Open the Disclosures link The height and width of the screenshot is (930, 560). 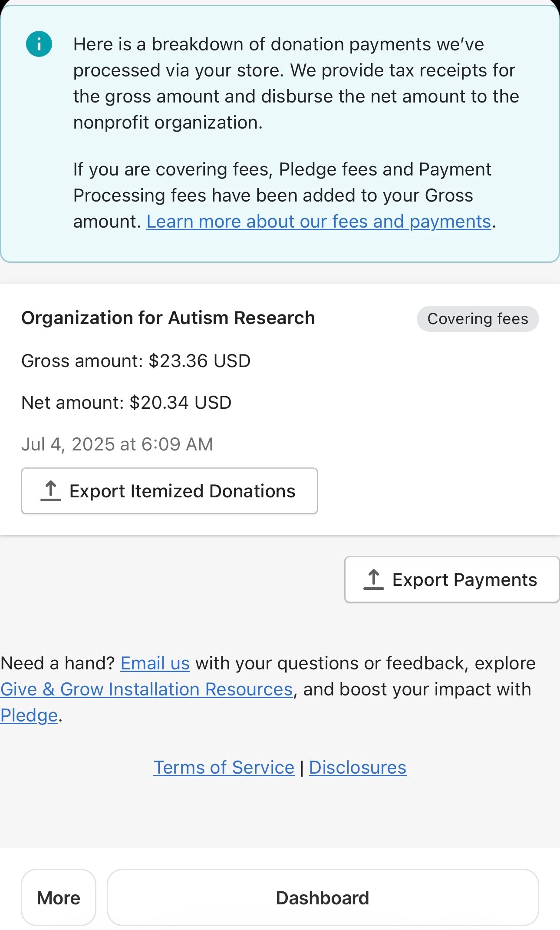(x=358, y=768)
